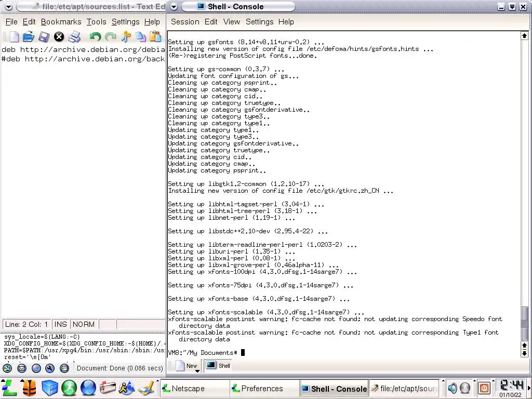Click first deb http://archive.debian.org line
Screen dimensions: 532x399
click(x=83, y=49)
